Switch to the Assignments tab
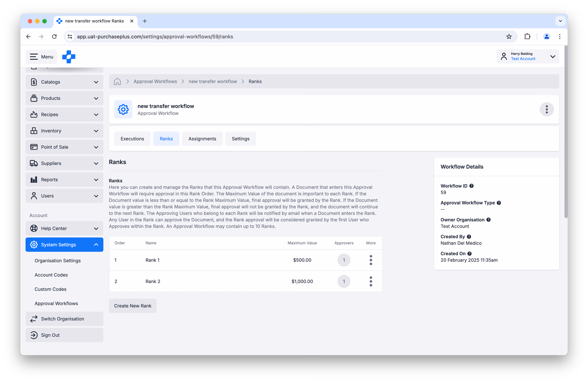 (202, 139)
